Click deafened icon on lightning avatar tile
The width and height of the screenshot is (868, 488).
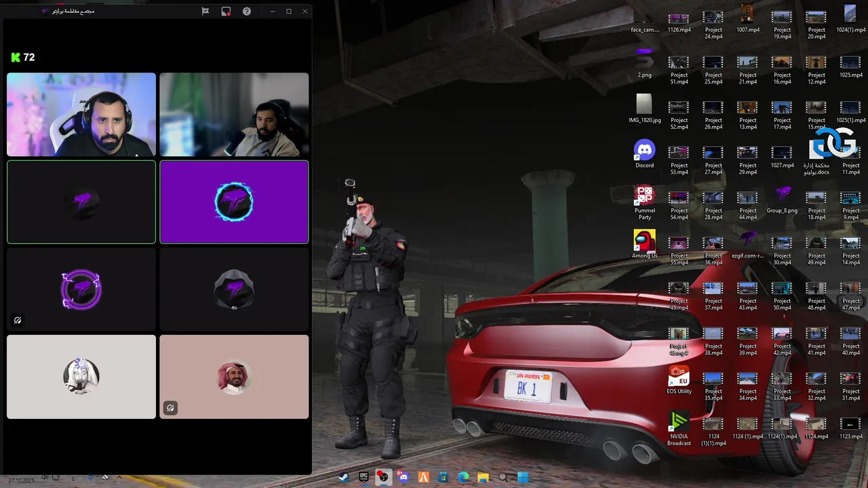18,321
